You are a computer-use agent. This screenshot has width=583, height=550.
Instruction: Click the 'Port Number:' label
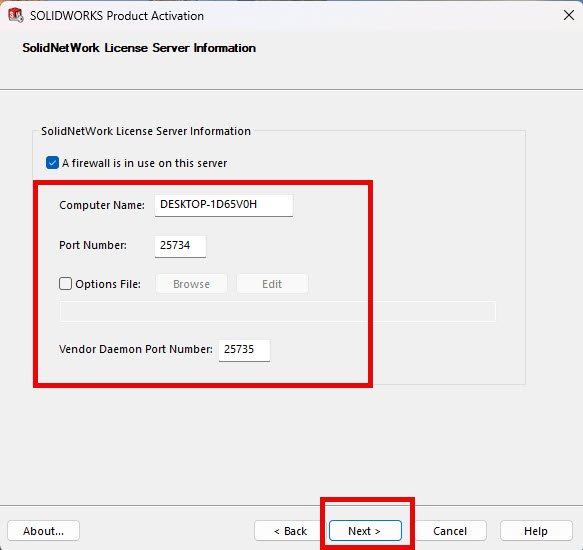93,245
